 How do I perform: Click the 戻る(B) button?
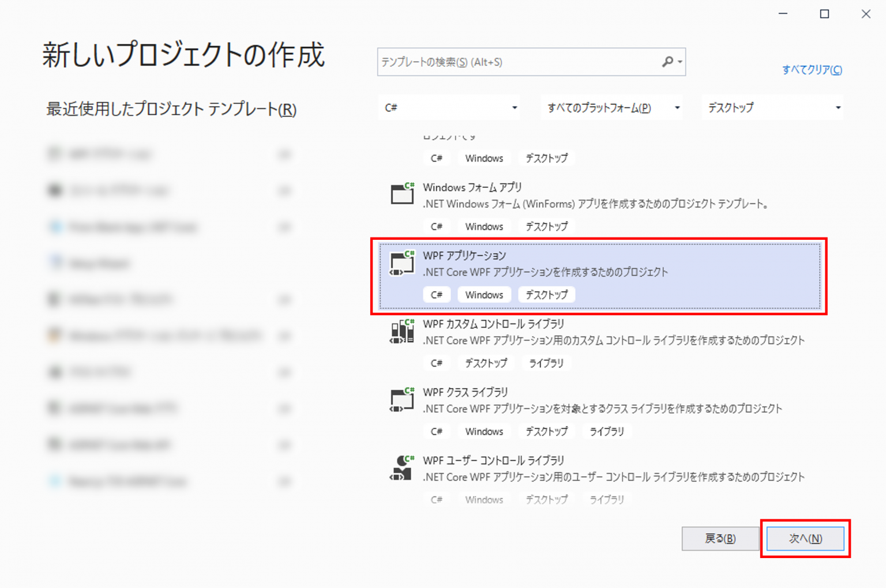pos(720,538)
